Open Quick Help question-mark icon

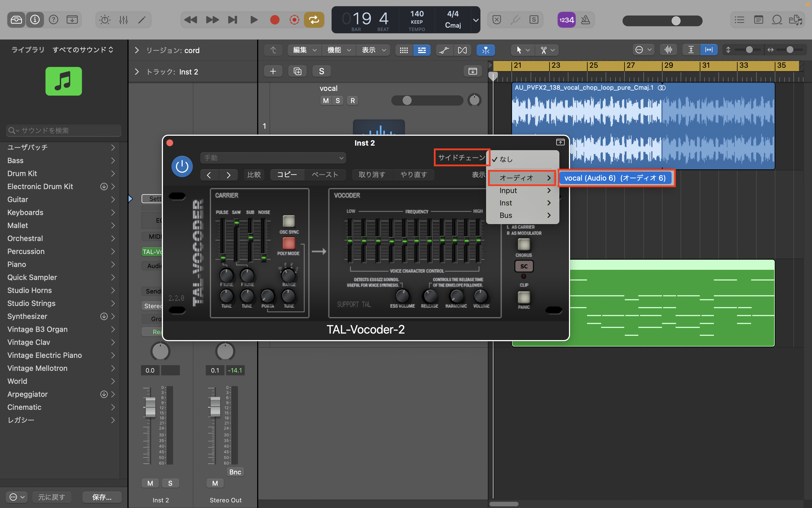tap(53, 20)
